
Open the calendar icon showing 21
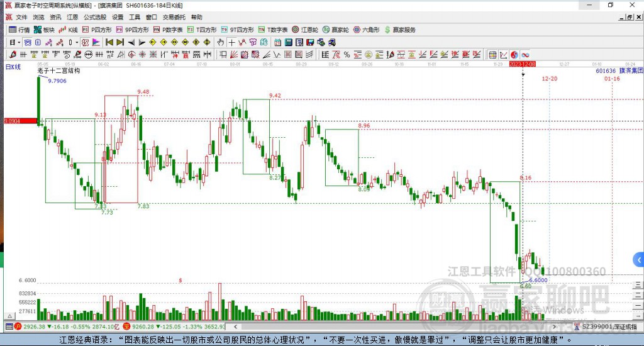pyautogui.click(x=277, y=42)
